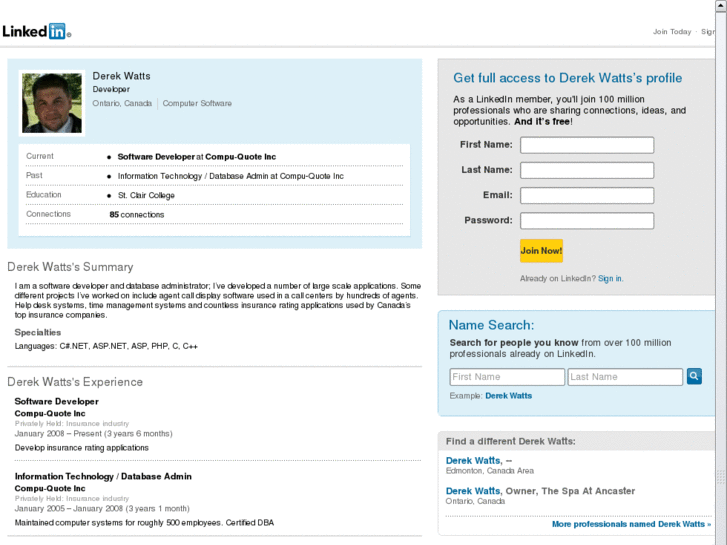Open Derek Watts from Edmonton profile
The height and width of the screenshot is (545, 727).
point(473,461)
